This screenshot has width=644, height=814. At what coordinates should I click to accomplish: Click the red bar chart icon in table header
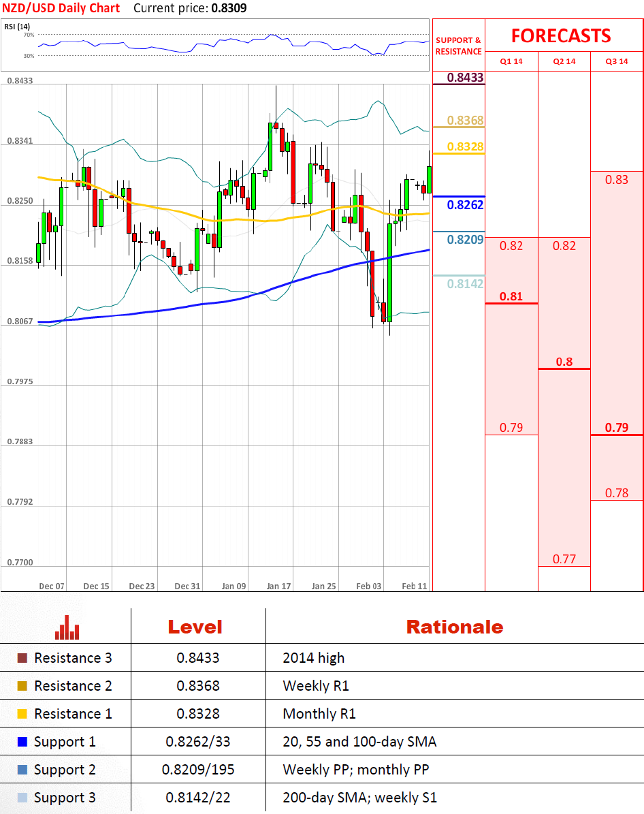pos(67,627)
